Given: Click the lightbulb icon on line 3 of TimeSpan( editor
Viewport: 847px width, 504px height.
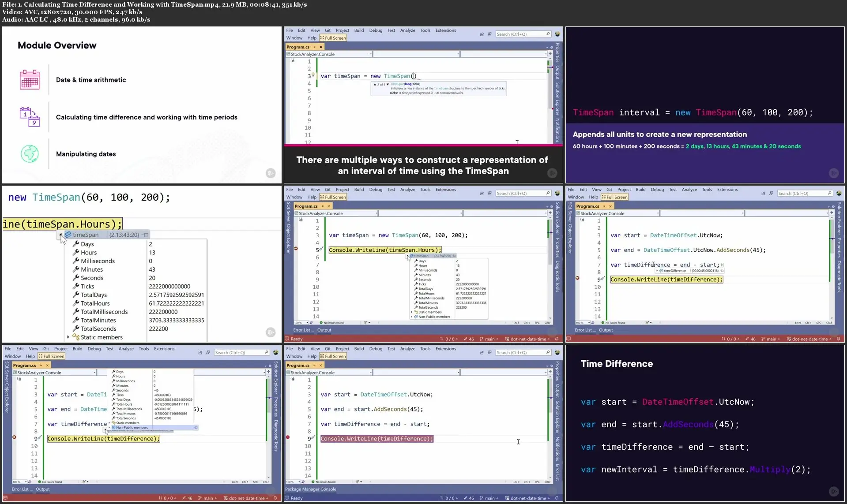Looking at the screenshot, I should tap(313, 75).
